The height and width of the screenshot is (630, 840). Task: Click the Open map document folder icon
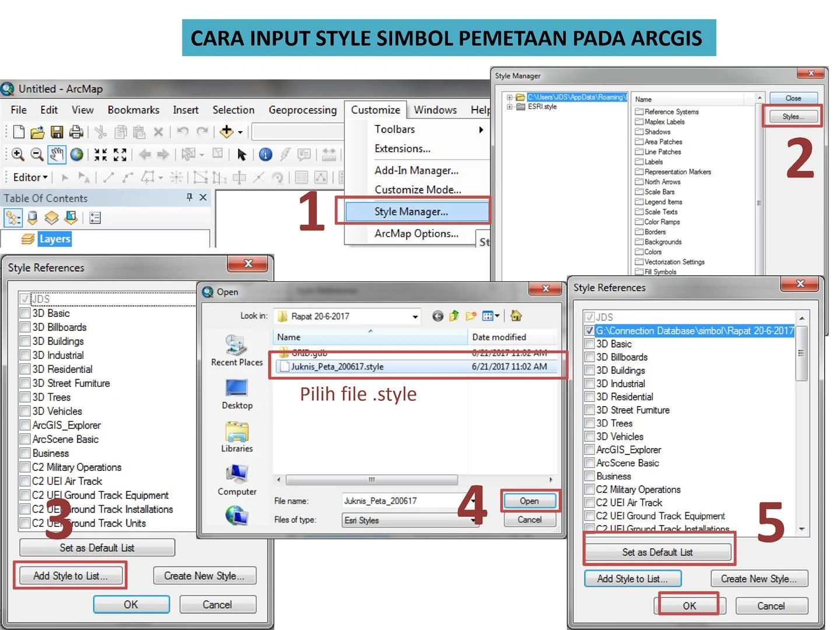(37, 132)
